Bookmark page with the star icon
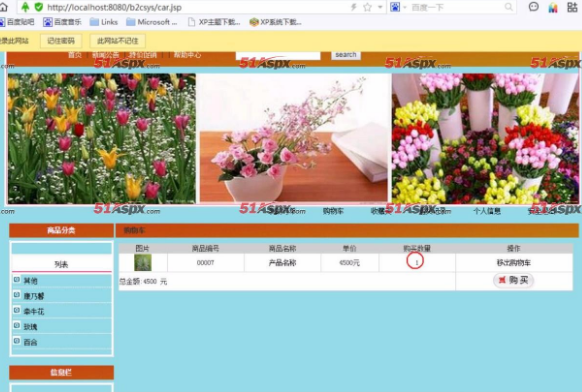 tap(367, 7)
